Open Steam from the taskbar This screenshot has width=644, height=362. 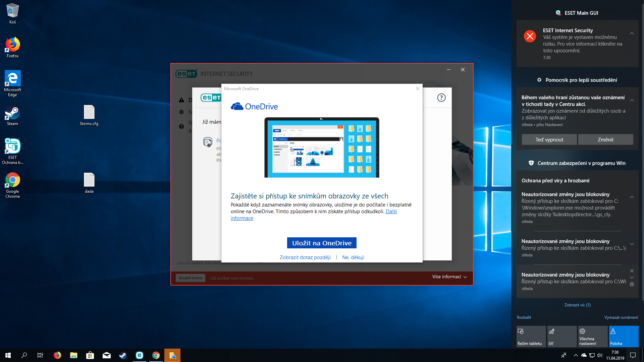point(123,355)
